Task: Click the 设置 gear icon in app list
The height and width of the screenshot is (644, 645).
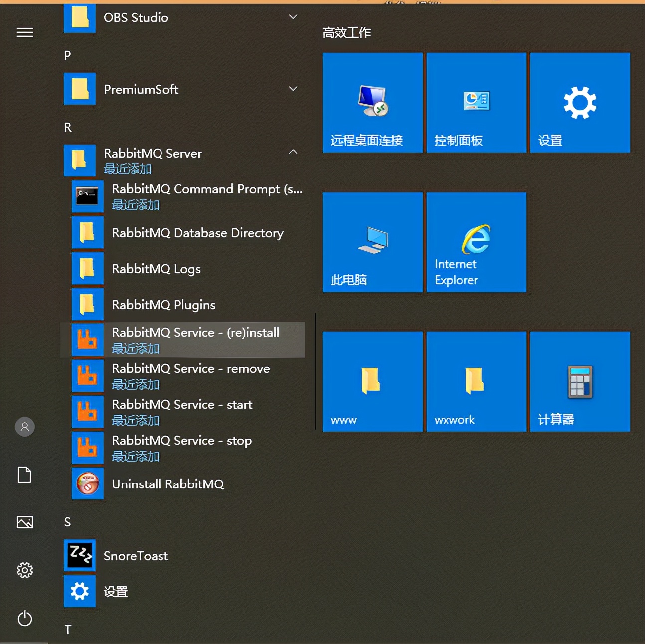Action: (80, 591)
